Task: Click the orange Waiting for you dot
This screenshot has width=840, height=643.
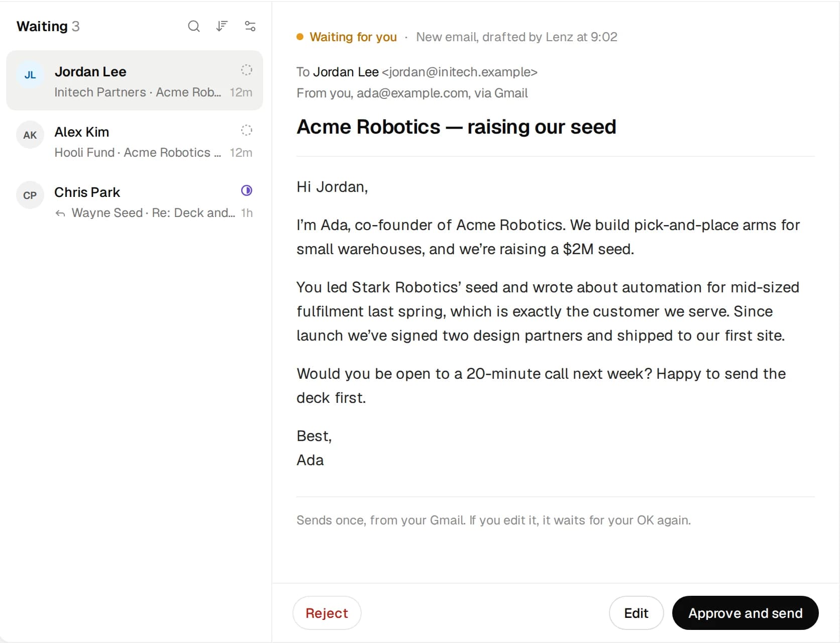Action: click(x=300, y=37)
